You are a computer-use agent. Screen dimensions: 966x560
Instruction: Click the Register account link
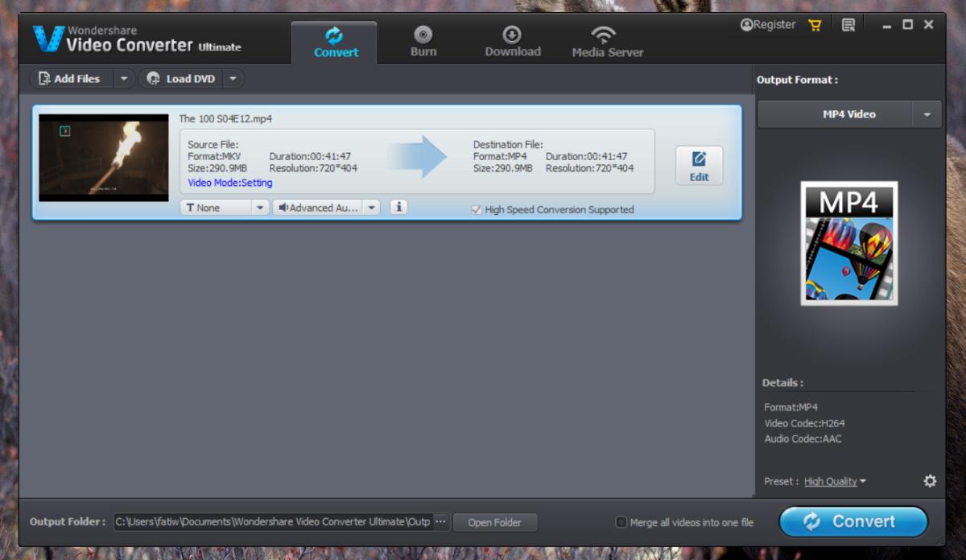pyautogui.click(x=768, y=25)
